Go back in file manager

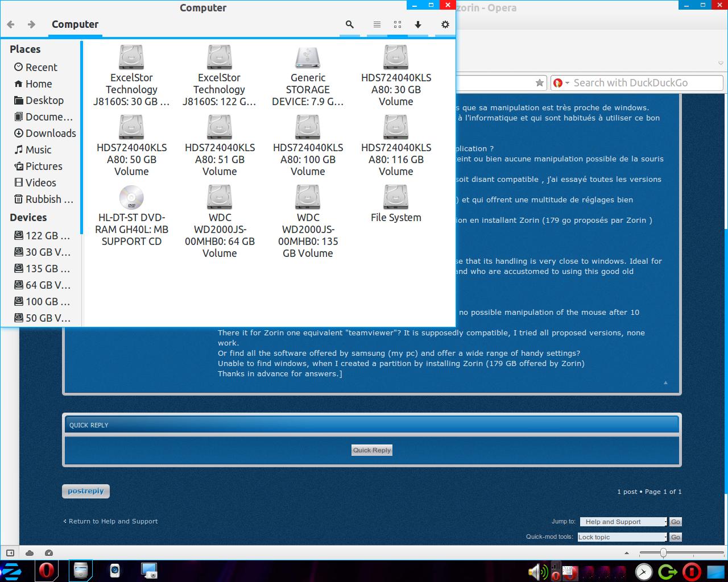click(x=11, y=24)
